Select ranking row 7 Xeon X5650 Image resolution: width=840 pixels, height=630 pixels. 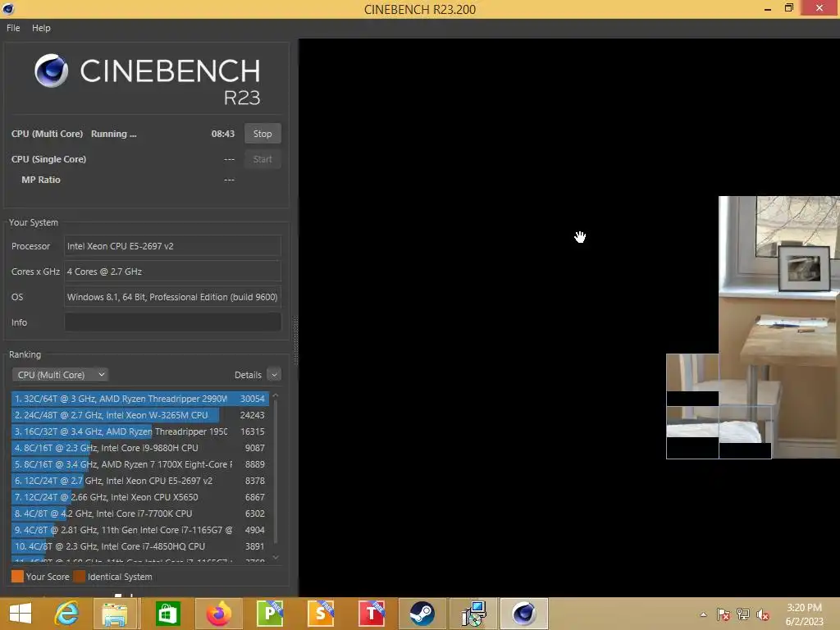(x=139, y=497)
